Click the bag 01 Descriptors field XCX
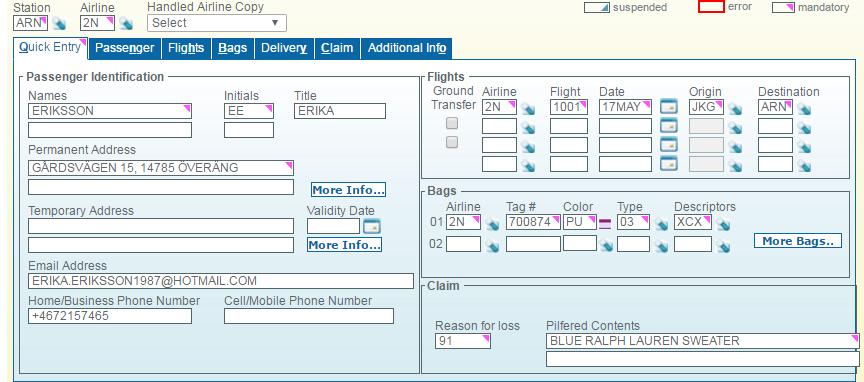The height and width of the screenshot is (382, 864). tap(693, 222)
